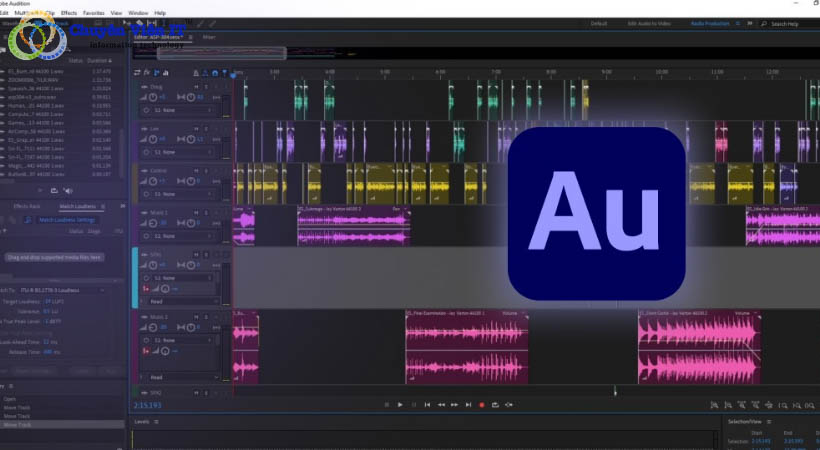Show the Inputs/Outputs track controls icon

tap(138, 73)
